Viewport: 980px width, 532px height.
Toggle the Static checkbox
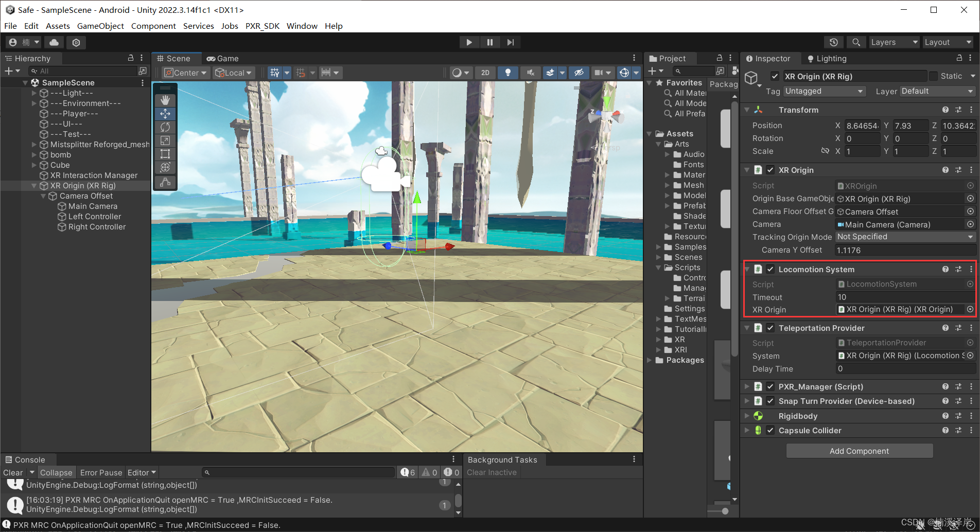[933, 76]
